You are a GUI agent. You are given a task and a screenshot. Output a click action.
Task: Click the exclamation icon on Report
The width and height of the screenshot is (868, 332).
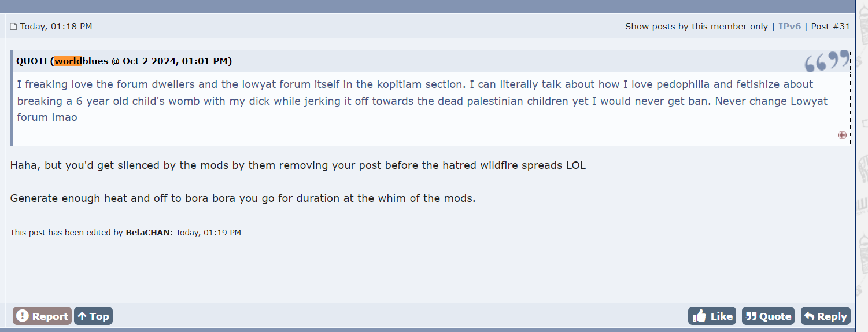(23, 316)
